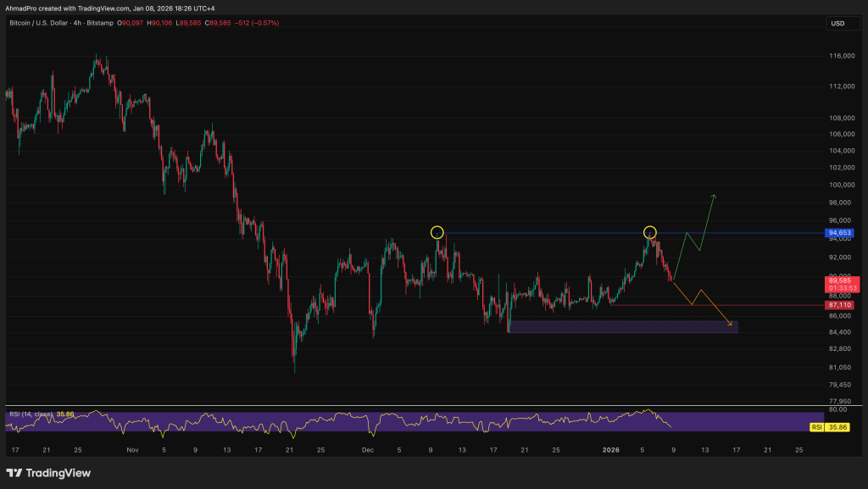Select the blue 94,653 price label
Viewport: 868px width, 489px height.
coord(839,233)
